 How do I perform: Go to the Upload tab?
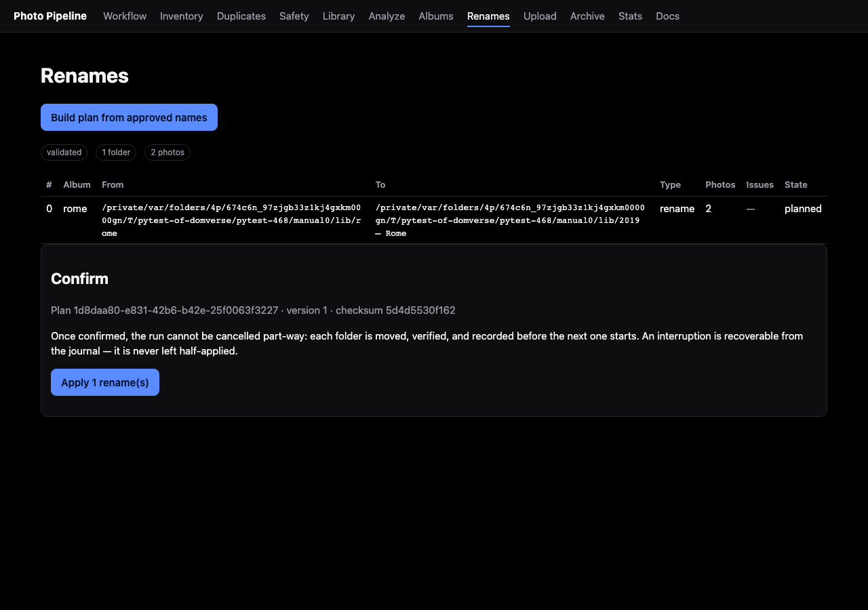click(x=540, y=16)
